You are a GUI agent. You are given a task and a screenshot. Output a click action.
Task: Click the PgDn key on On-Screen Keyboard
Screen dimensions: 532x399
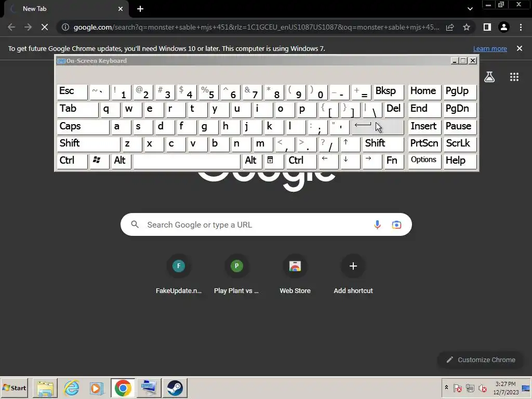[460, 110]
